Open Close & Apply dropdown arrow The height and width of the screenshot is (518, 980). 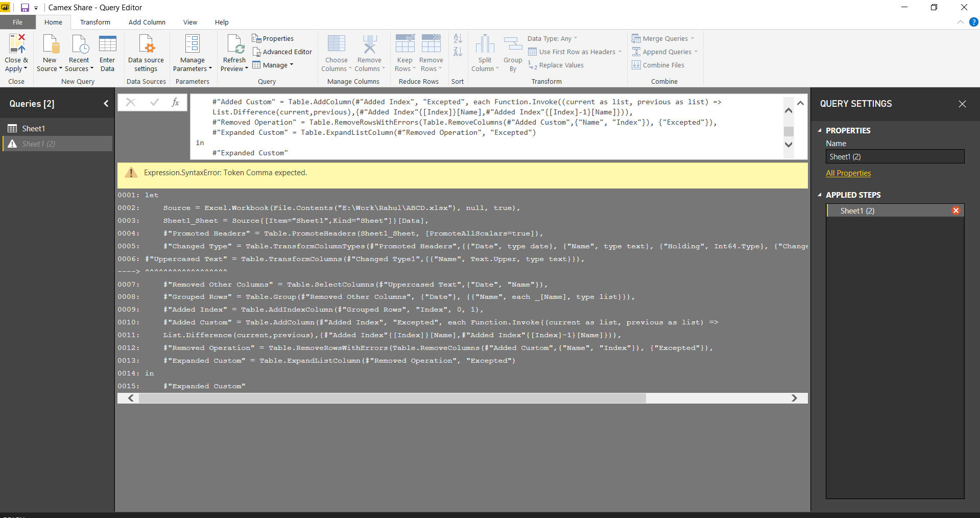click(x=26, y=68)
